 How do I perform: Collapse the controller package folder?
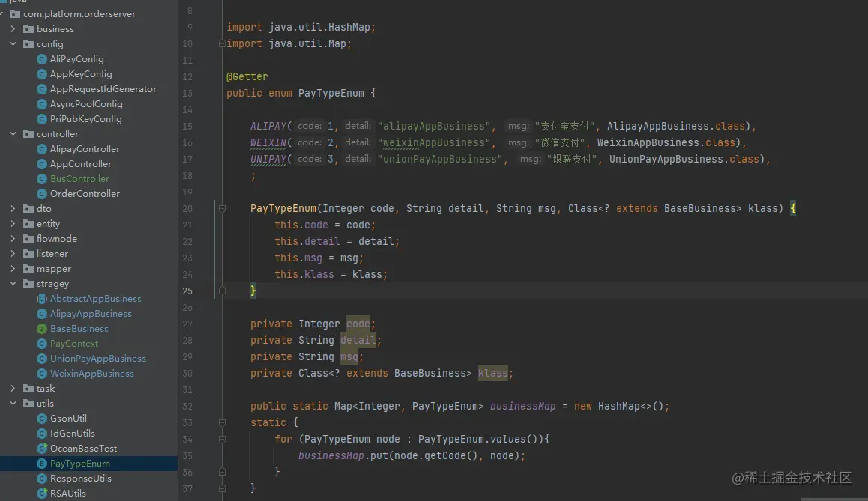point(13,134)
